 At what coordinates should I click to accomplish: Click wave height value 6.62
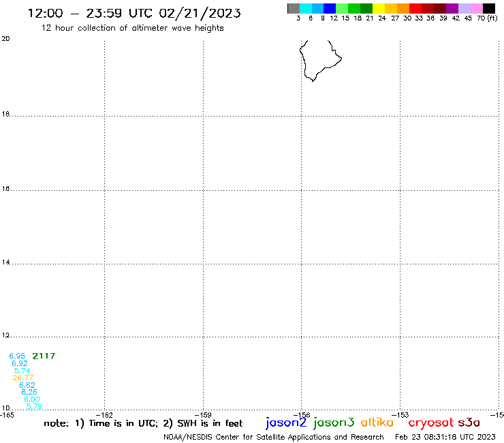(x=27, y=385)
